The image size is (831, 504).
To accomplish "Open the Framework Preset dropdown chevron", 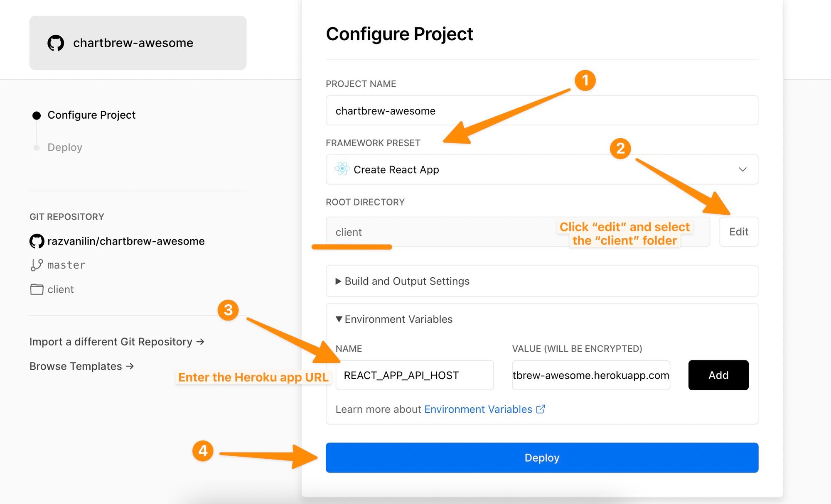I will pos(742,169).
